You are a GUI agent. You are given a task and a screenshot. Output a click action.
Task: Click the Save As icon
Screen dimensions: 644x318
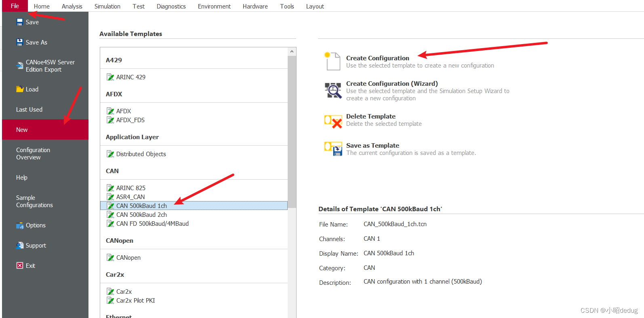19,42
